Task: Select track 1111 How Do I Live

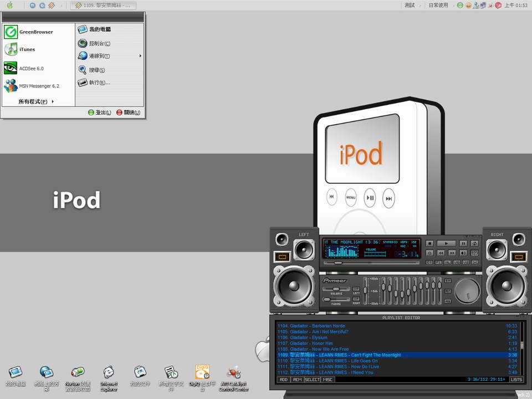Action: pos(397,366)
